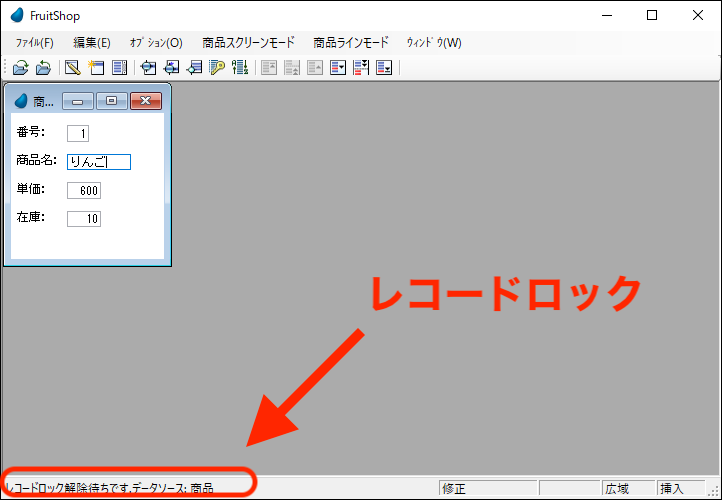Click the numbered sort list toolbar icon
Viewport: 722px width, 500px height.
coord(240,68)
